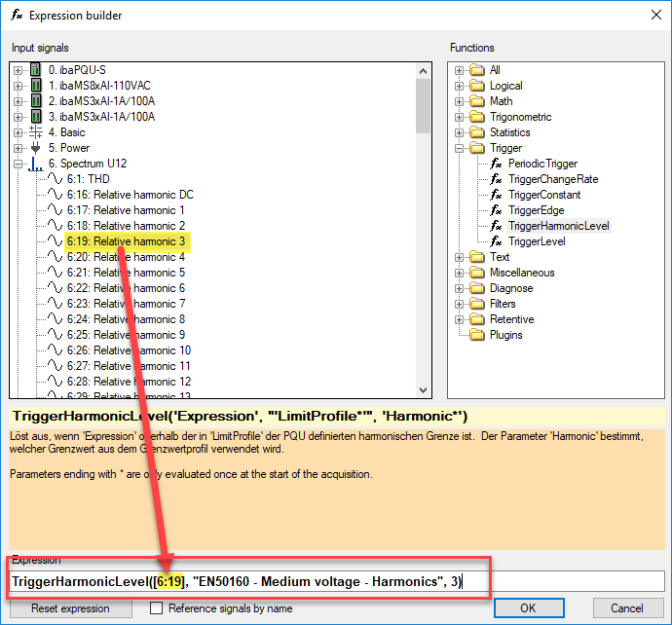
Task: Select 6:23: Relative harmonic 7
Action: click(126, 304)
